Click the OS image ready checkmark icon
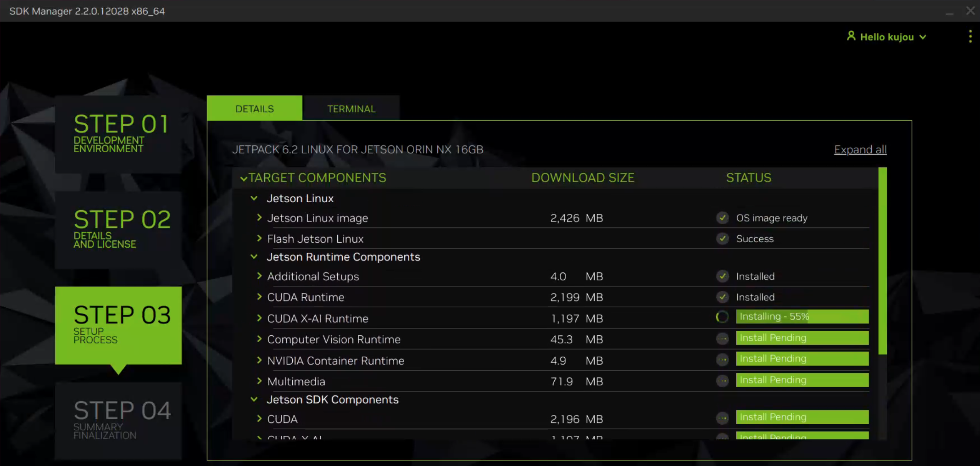Screen dimensions: 980x466 [x=723, y=218]
